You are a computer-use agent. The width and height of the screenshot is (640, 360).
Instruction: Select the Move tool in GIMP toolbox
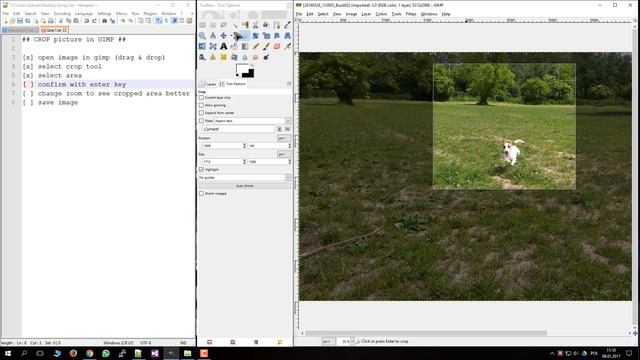(224, 36)
